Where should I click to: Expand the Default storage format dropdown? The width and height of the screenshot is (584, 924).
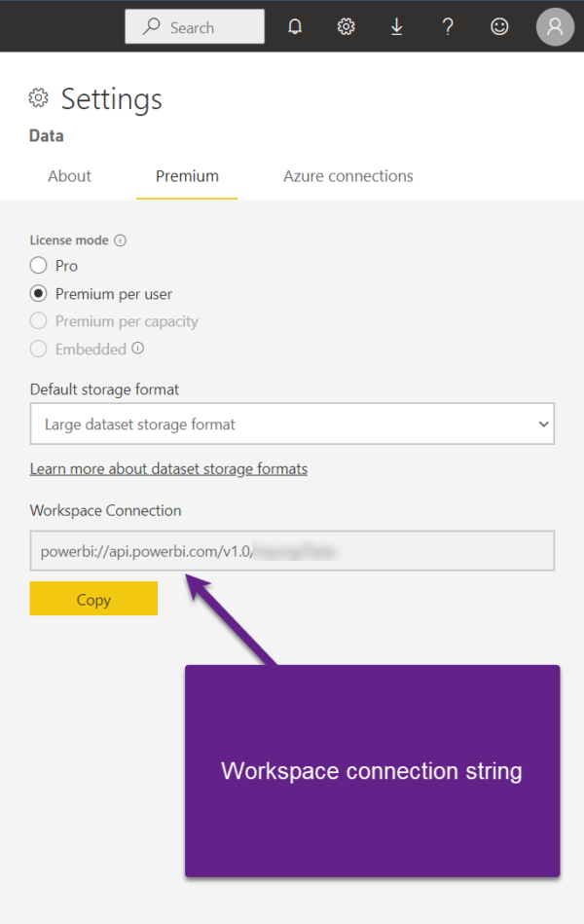coord(292,424)
